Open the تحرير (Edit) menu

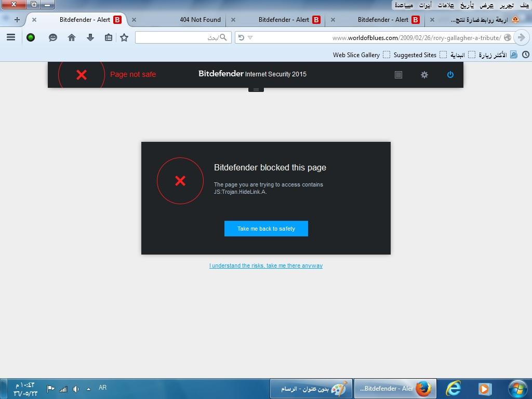[x=507, y=5]
